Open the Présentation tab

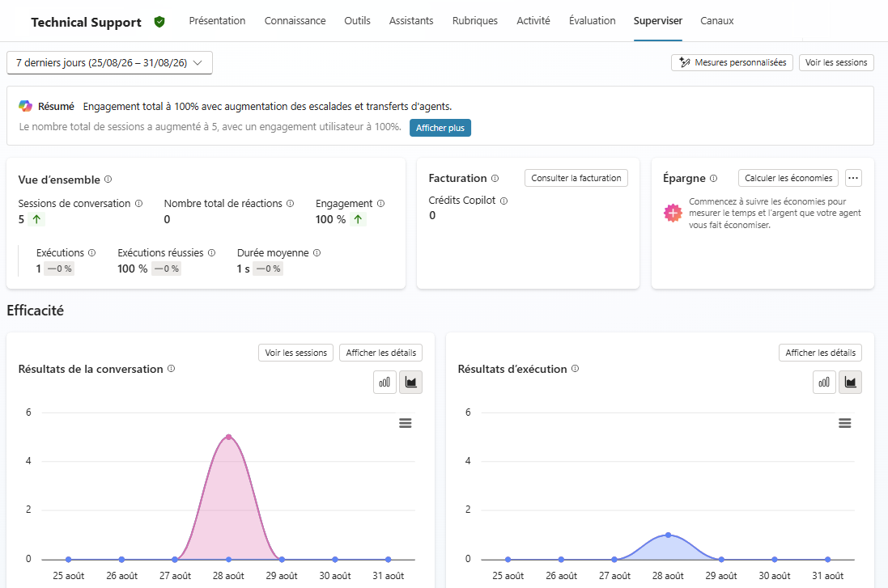pos(217,21)
